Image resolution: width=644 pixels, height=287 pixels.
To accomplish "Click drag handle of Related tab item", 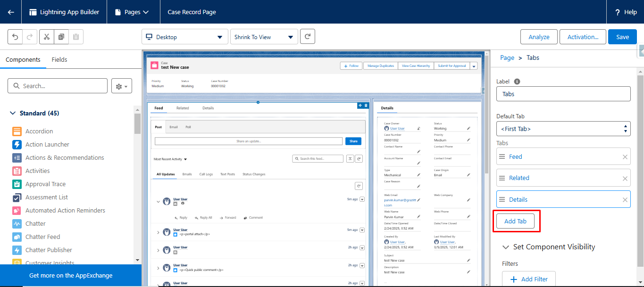I will pyautogui.click(x=502, y=178).
